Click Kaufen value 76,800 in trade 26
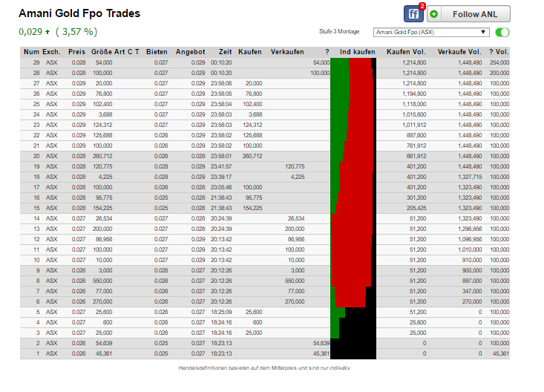Screen dimensions: 544x392 254,94
